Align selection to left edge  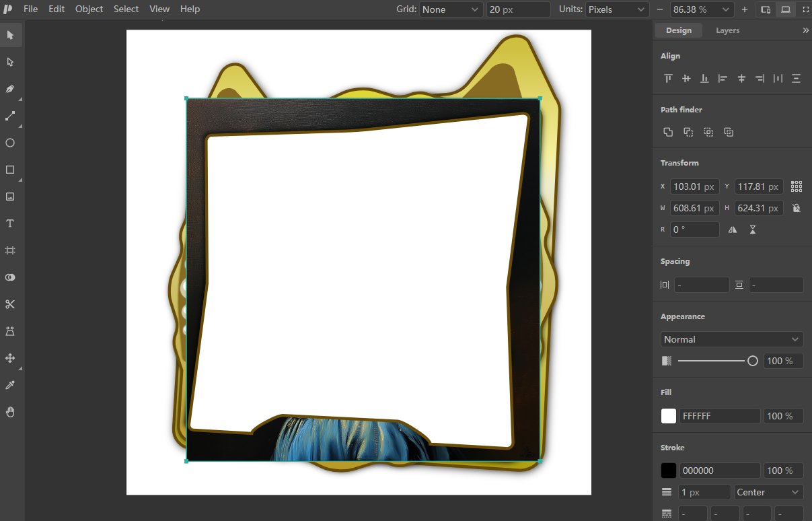[723, 79]
